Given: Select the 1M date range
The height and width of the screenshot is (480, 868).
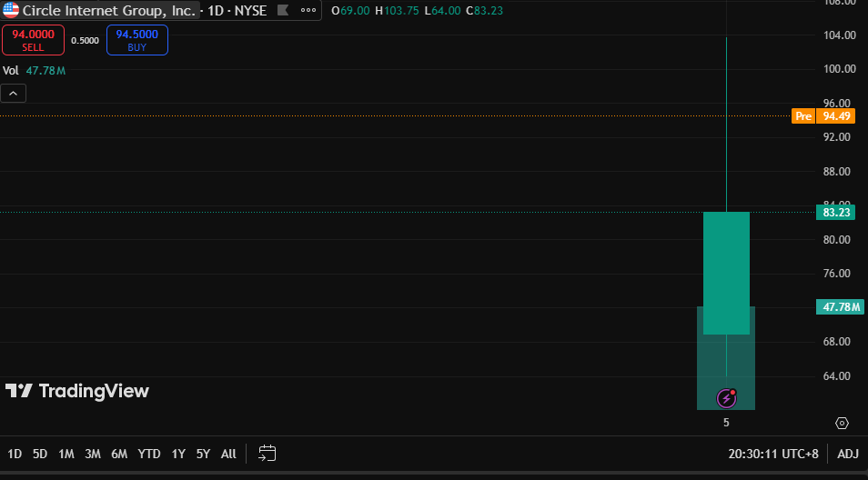Looking at the screenshot, I should pyautogui.click(x=66, y=454).
